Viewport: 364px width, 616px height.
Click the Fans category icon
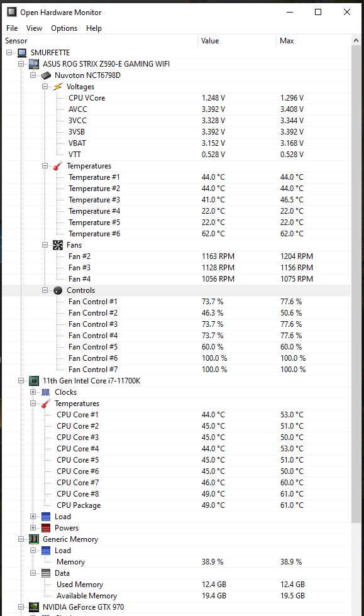tap(57, 245)
